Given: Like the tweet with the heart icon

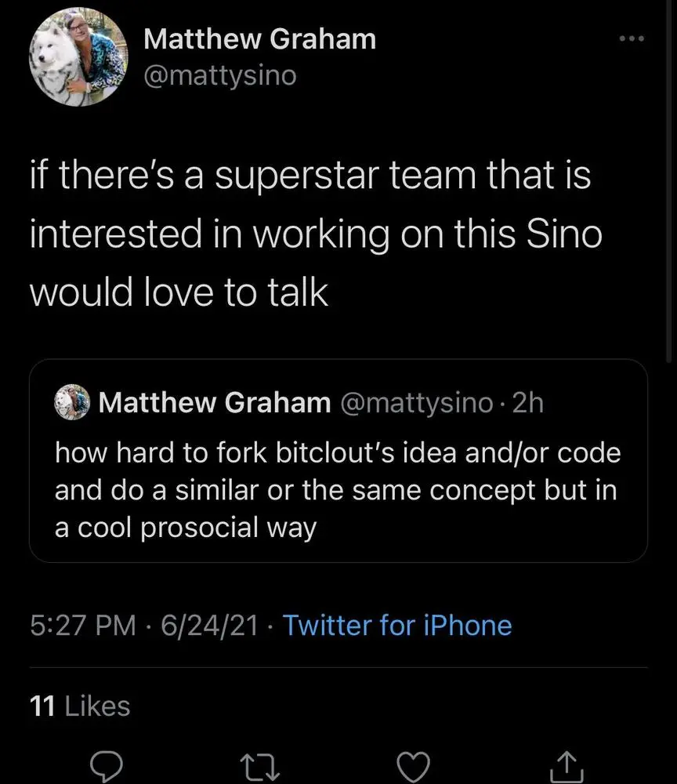Looking at the screenshot, I should [414, 766].
